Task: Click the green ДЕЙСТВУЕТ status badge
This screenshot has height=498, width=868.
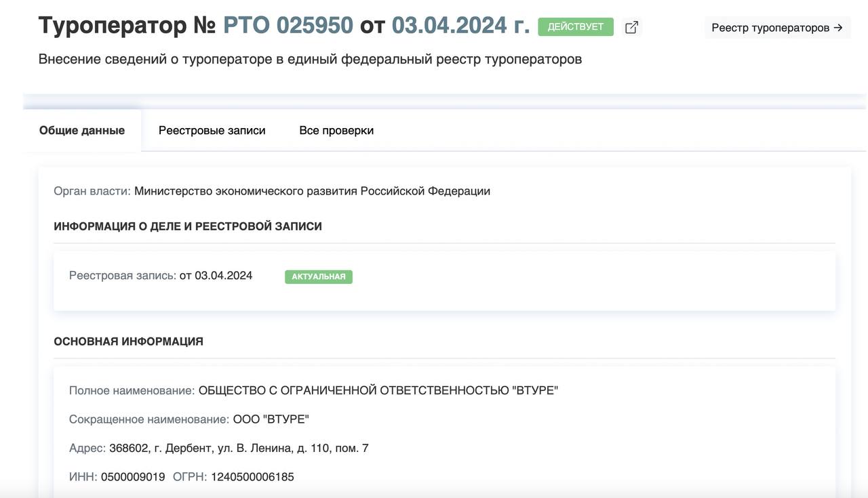Action: click(x=575, y=27)
